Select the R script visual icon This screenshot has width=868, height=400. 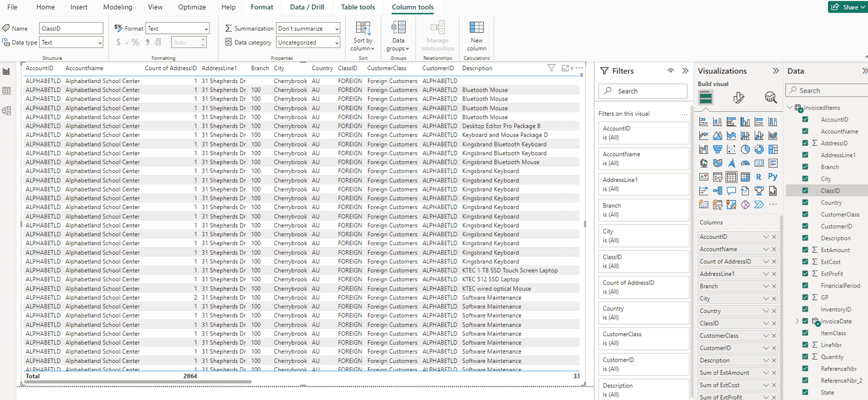pyautogui.click(x=759, y=177)
